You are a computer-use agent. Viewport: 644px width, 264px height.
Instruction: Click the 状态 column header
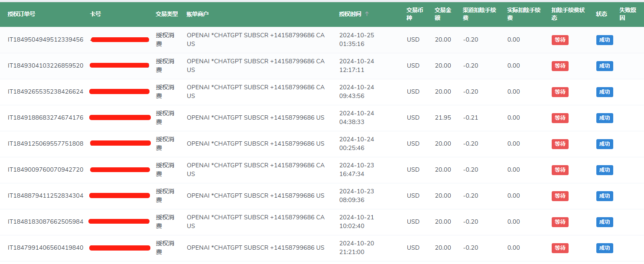tap(602, 14)
